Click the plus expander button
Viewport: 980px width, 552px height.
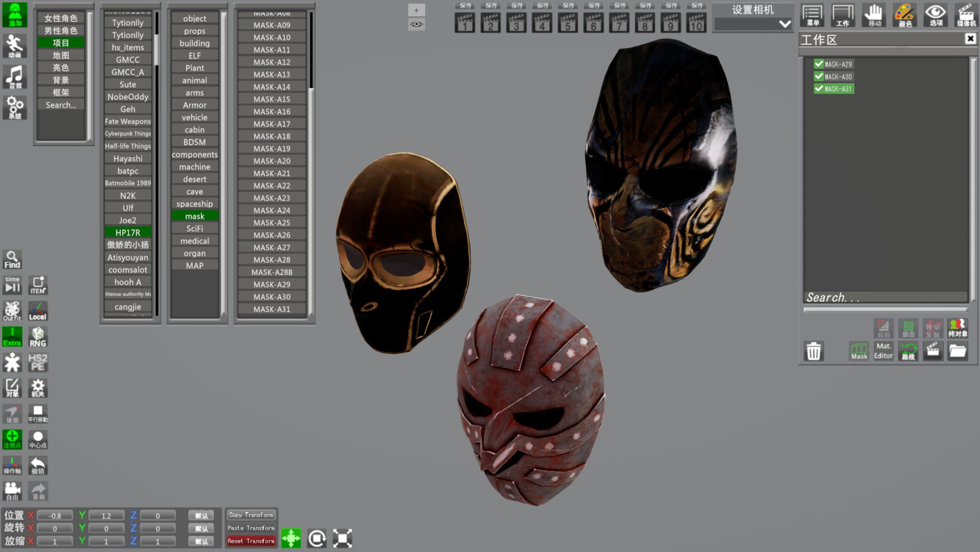point(417,10)
